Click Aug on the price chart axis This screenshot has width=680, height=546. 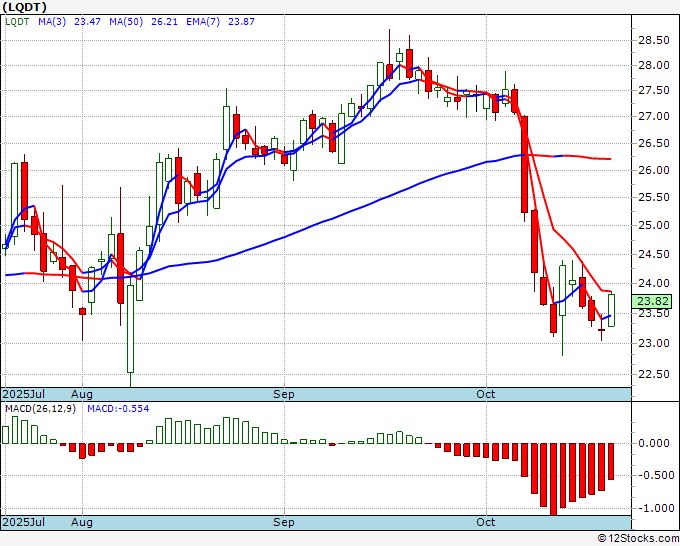(x=82, y=394)
